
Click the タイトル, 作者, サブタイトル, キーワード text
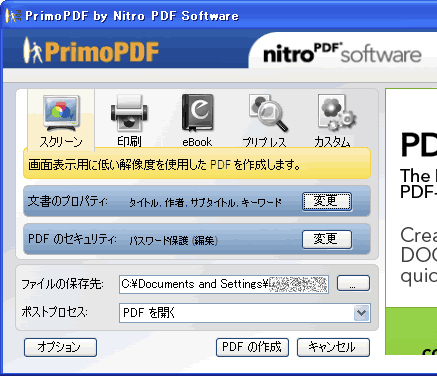point(205,202)
